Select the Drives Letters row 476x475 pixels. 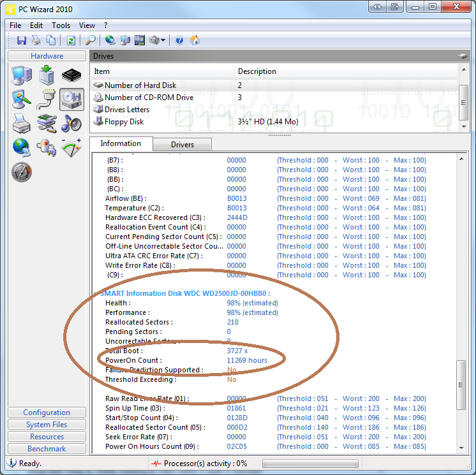274,110
